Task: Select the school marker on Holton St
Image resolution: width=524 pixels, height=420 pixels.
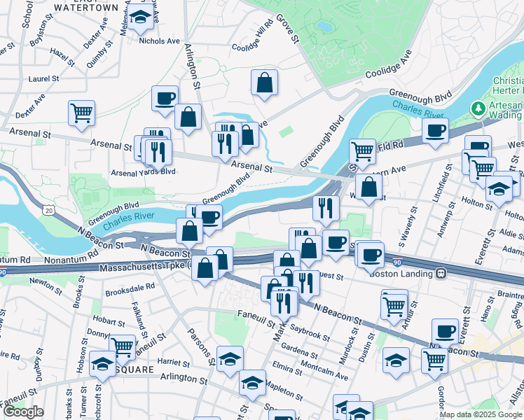Action: point(499,191)
